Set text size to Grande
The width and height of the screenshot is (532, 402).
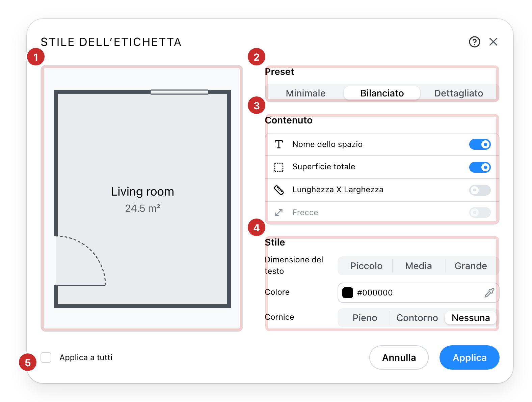(x=471, y=266)
